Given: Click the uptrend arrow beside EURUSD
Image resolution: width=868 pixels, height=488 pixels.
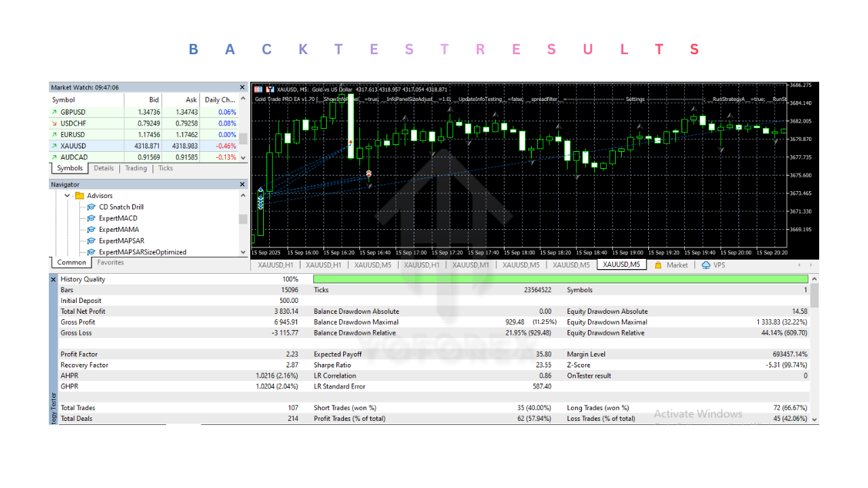Looking at the screenshot, I should click(54, 134).
